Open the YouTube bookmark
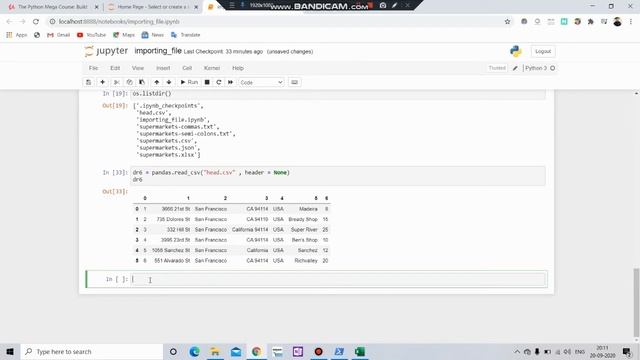This screenshot has width=640, height=360. pyautogui.click(x=91, y=35)
